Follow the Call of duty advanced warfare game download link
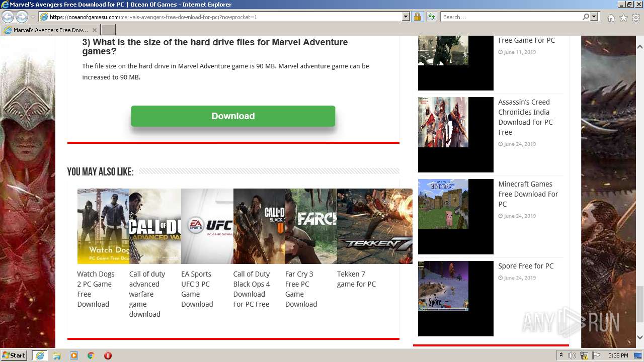 (x=147, y=294)
